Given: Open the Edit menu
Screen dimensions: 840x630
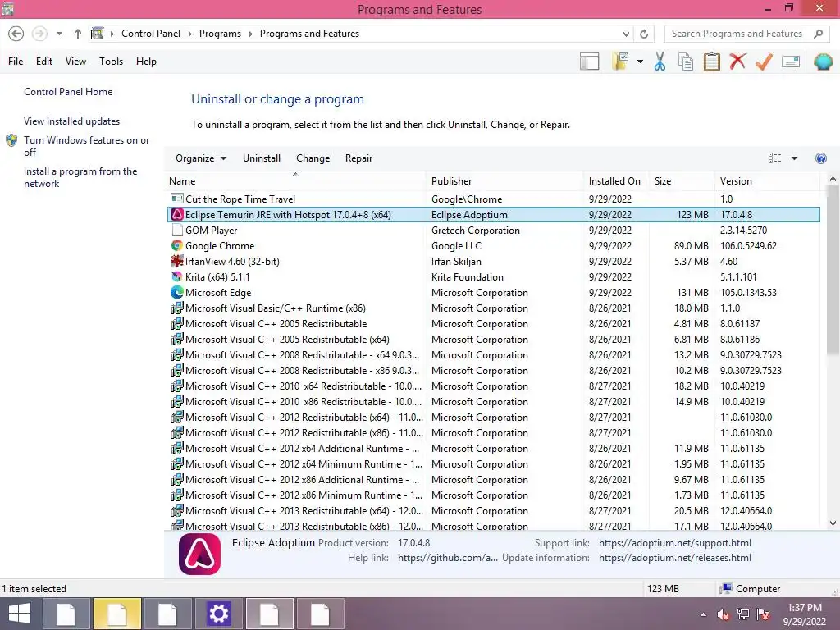Looking at the screenshot, I should pos(44,62).
